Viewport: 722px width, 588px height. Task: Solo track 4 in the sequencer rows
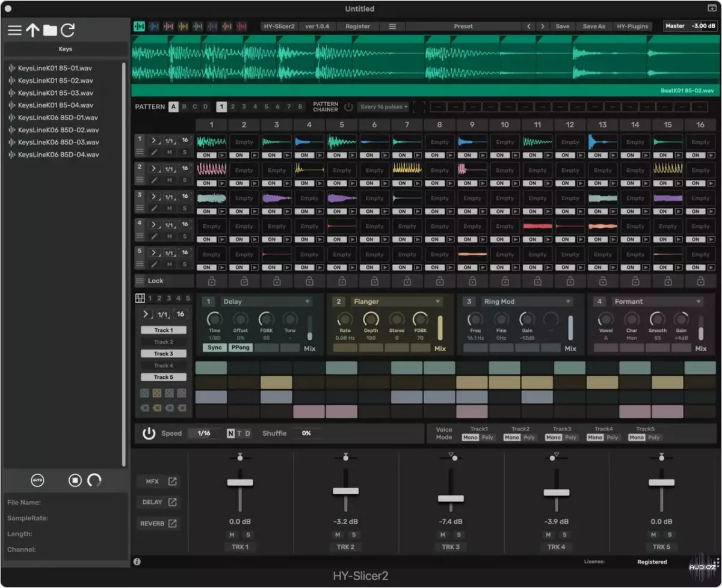pyautogui.click(x=184, y=236)
